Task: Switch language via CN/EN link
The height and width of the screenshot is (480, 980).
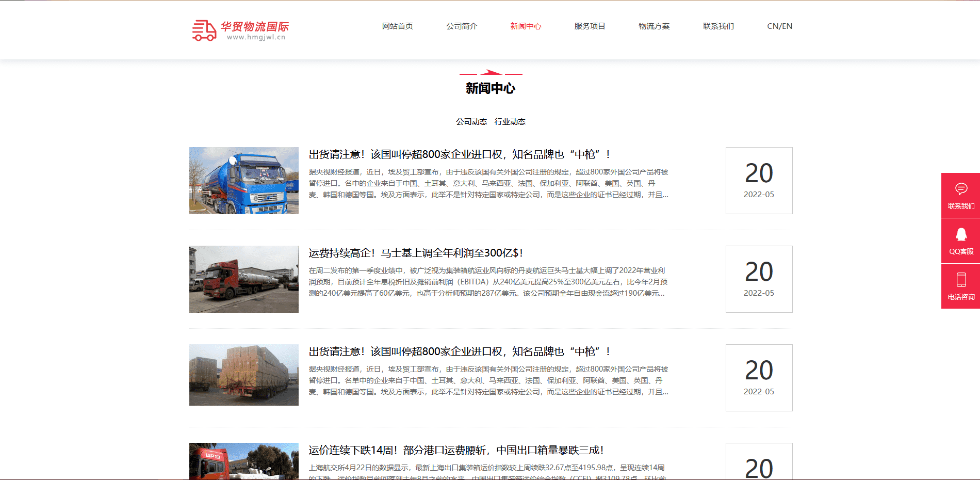Action: pyautogui.click(x=779, y=26)
